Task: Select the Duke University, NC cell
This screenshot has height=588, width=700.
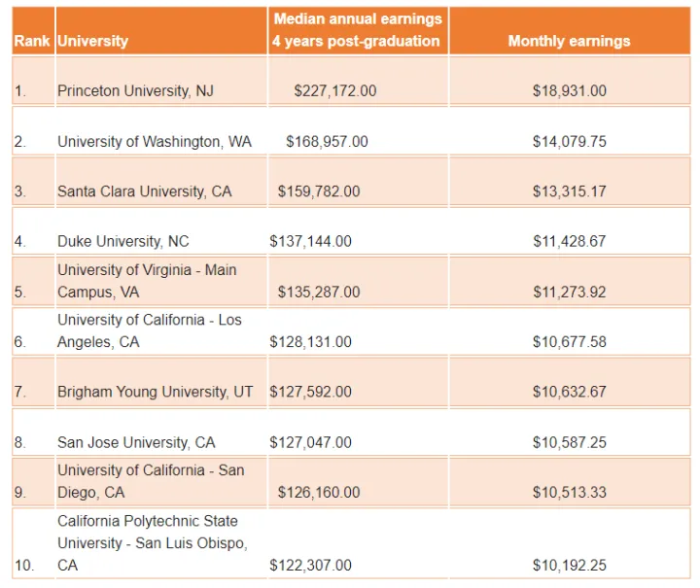Action: coord(122,241)
